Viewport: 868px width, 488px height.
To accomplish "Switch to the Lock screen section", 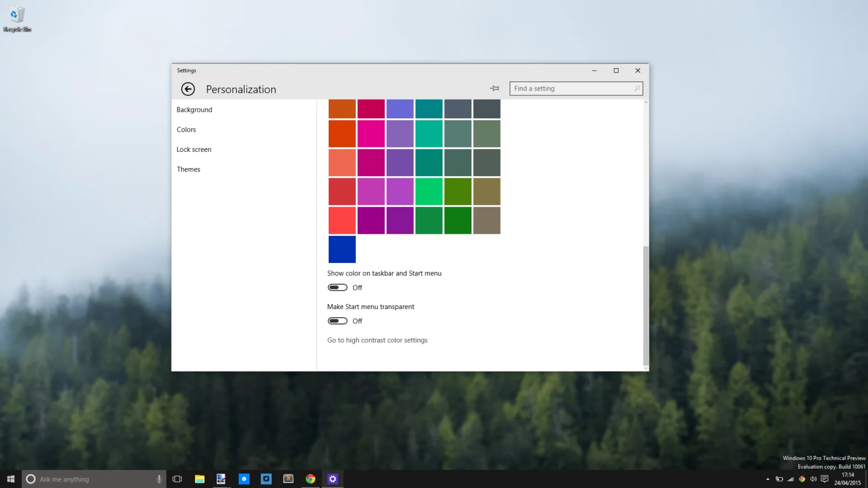I will point(194,150).
